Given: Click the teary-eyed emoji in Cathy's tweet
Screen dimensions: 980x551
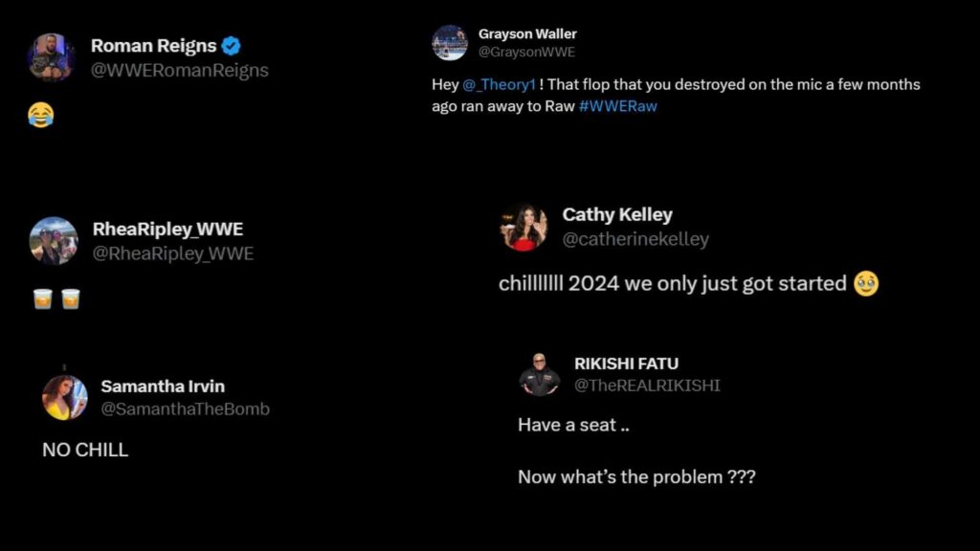Looking at the screenshot, I should pos(866,283).
